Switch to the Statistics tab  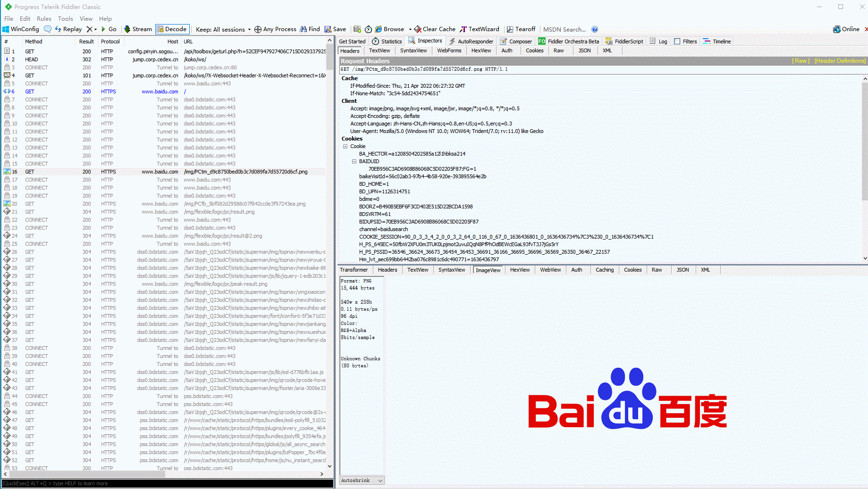pos(387,41)
